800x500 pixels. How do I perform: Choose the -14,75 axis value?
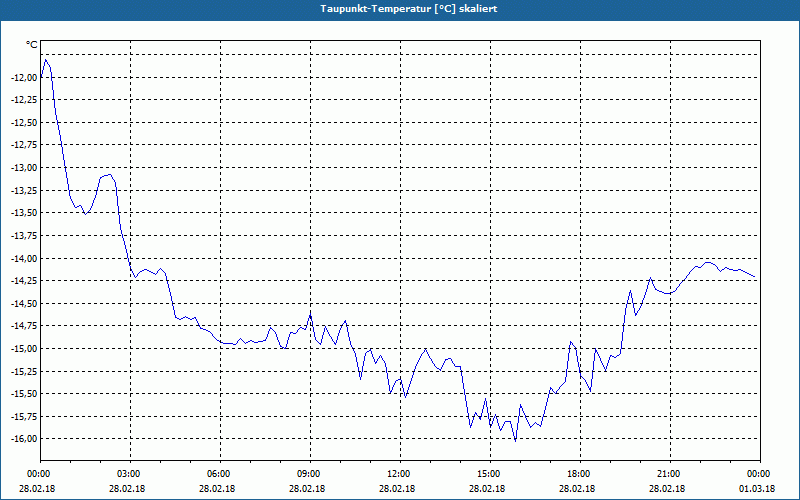[x=24, y=326]
